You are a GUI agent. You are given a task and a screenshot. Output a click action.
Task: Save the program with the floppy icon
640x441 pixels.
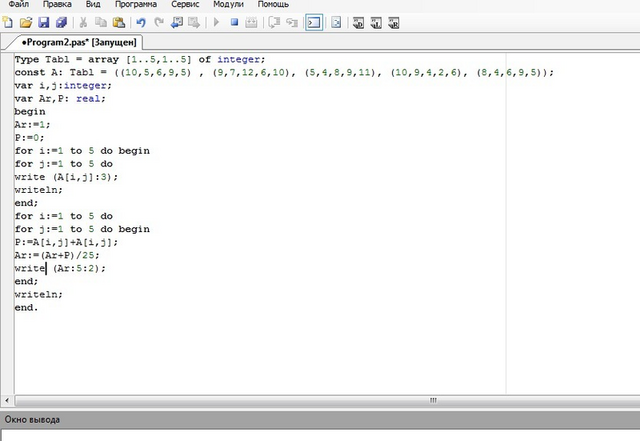click(x=44, y=22)
